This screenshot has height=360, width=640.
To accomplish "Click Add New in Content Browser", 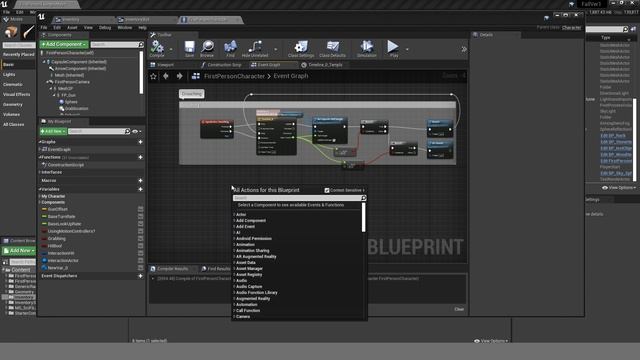I will click(19, 250).
